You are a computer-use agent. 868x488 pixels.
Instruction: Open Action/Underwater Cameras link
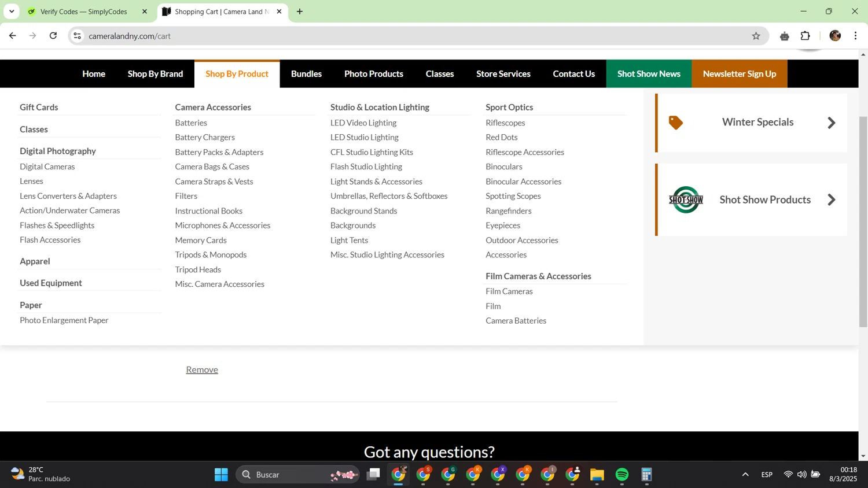pyautogui.click(x=70, y=210)
